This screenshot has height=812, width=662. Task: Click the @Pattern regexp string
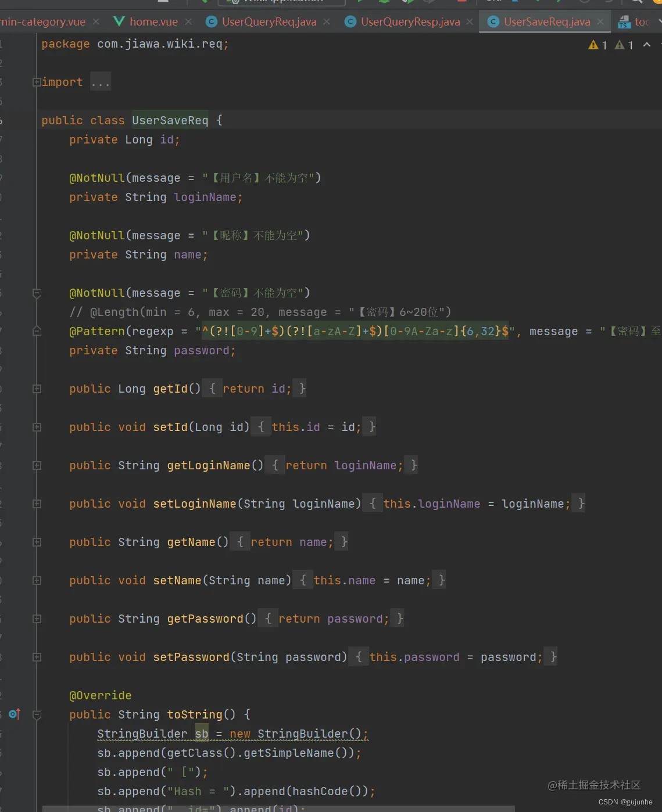pos(355,331)
